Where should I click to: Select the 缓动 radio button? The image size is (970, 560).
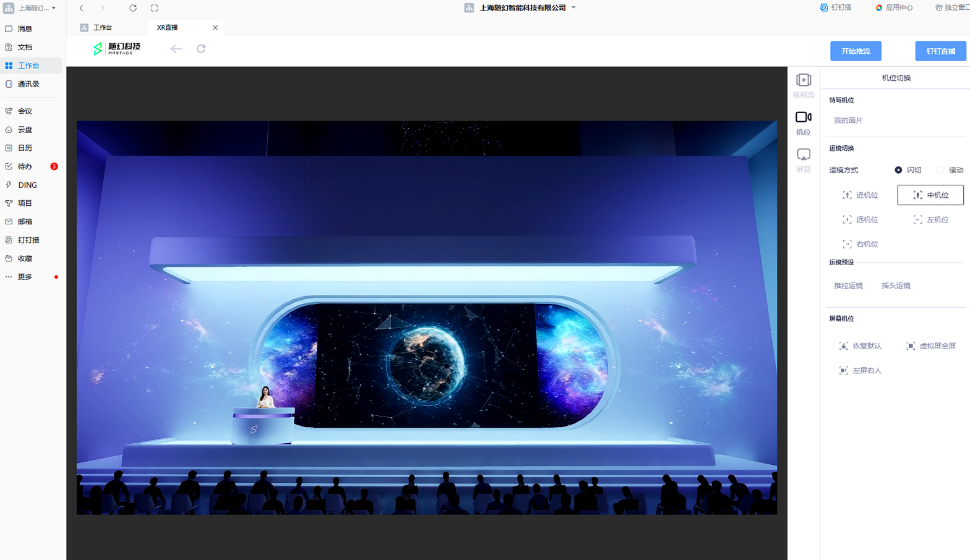pos(940,170)
